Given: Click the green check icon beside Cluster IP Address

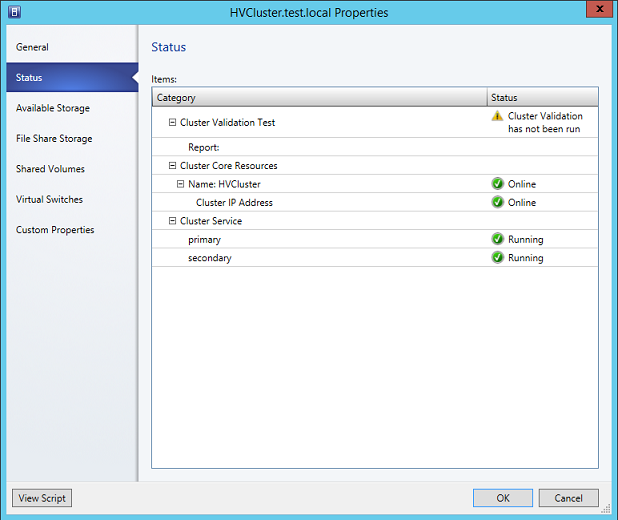Looking at the screenshot, I should 497,202.
